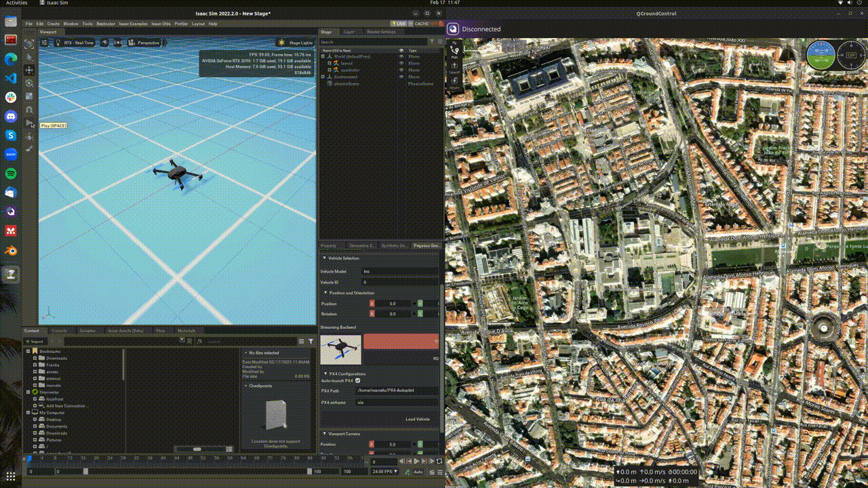This screenshot has height=488, width=868.
Task: Uncheck the Auto-launch PX4 checkbox
Action: coord(358,381)
